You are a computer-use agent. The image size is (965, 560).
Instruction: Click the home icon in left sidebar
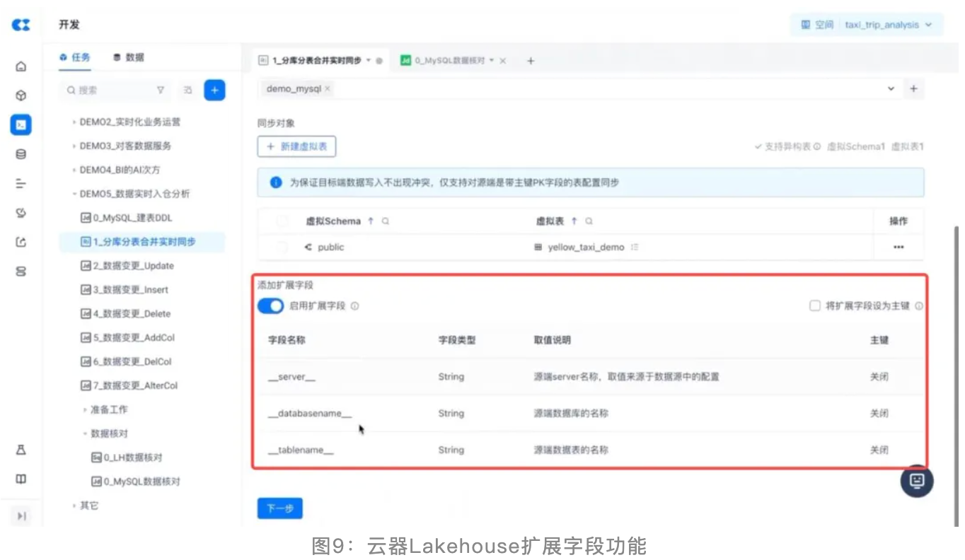[x=21, y=66]
